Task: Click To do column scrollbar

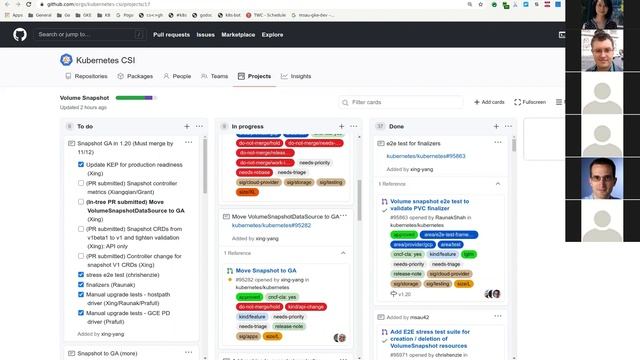Action: coord(205,166)
